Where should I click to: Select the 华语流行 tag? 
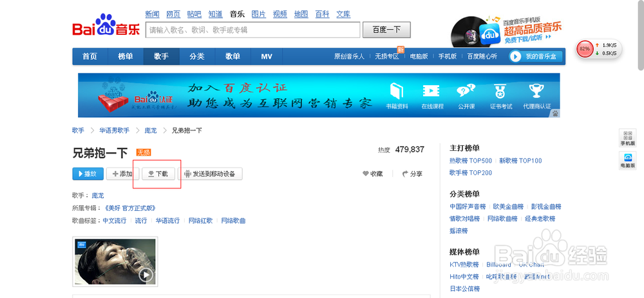tap(167, 221)
